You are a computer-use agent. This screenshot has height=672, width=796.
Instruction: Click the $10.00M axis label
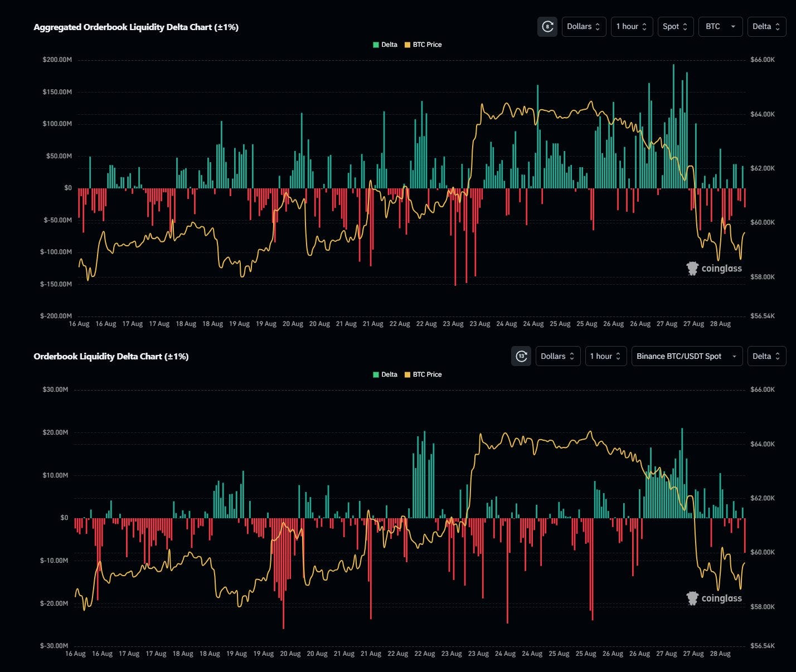(x=55, y=475)
